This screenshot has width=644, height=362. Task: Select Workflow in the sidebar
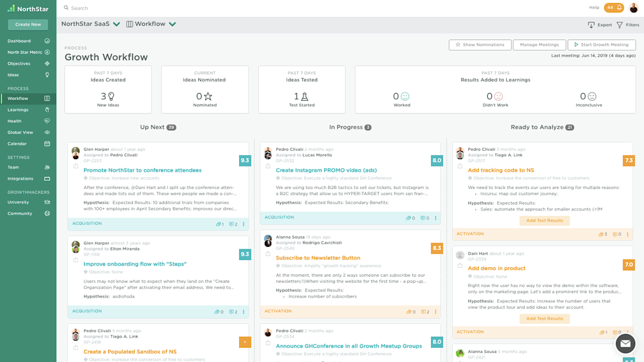(x=29, y=98)
